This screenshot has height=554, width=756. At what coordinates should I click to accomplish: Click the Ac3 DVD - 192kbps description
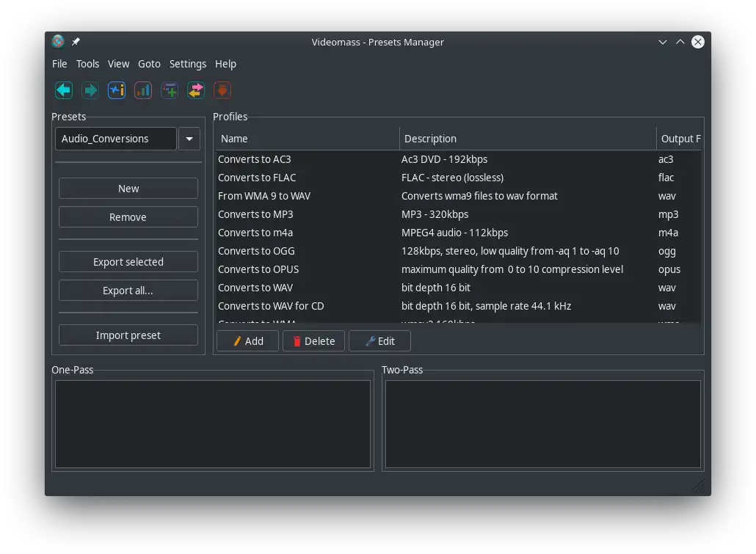pos(445,159)
